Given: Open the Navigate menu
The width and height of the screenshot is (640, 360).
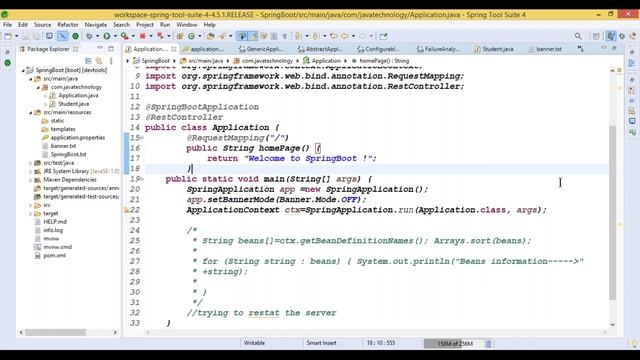Looking at the screenshot, I should (x=96, y=24).
